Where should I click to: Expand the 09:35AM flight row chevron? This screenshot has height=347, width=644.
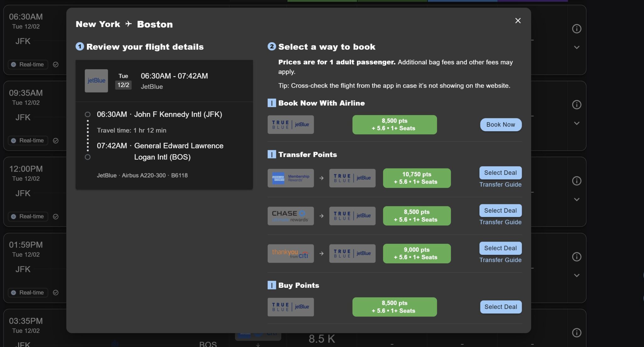576,123
